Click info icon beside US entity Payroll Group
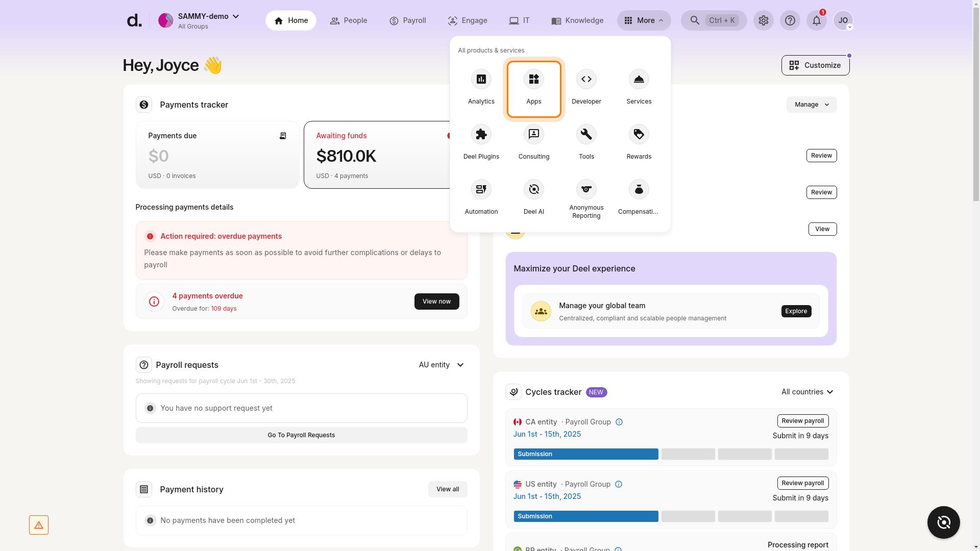Image resolution: width=980 pixels, height=551 pixels. coord(618,484)
